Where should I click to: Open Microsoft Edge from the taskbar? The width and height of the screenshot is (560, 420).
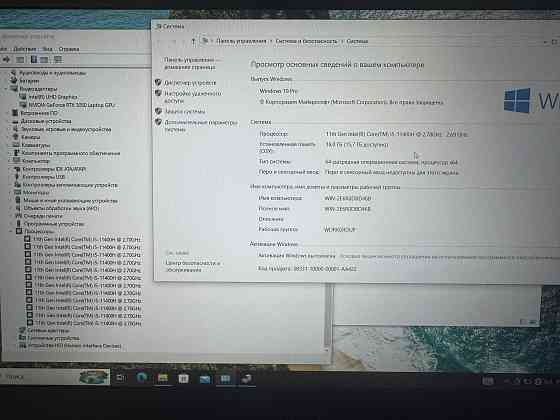(x=141, y=378)
